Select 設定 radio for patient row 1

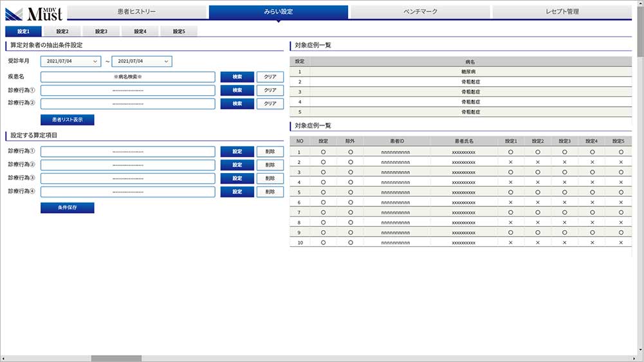tap(323, 152)
